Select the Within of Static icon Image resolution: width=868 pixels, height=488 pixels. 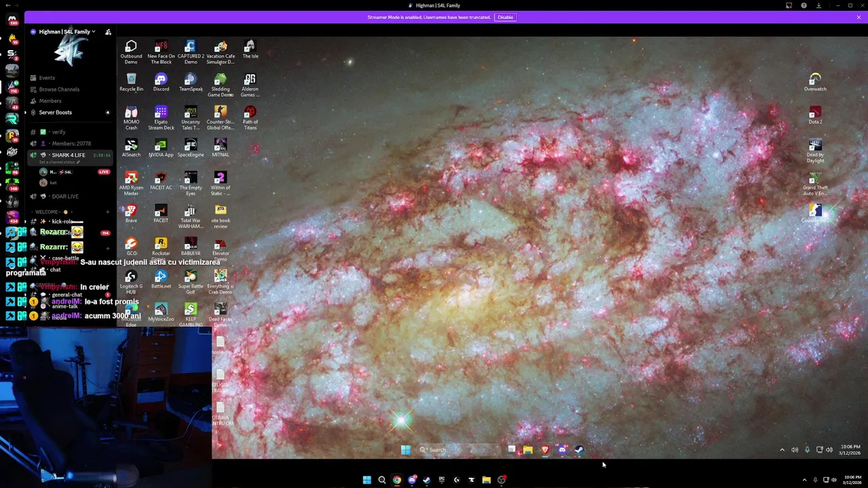220,184
